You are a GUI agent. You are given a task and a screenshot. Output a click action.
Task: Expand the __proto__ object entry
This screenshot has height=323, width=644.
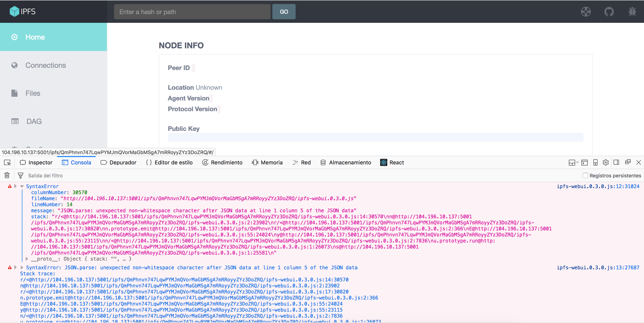[27, 259]
